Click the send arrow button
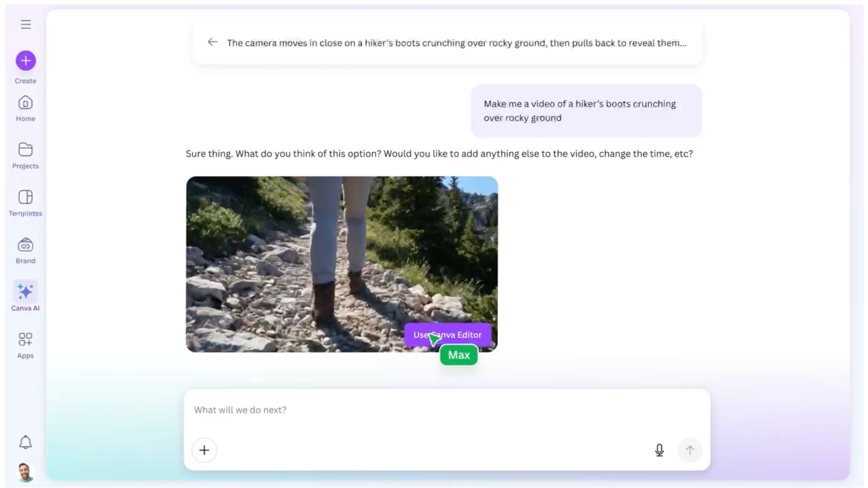This screenshot has width=868, height=488. tap(690, 450)
